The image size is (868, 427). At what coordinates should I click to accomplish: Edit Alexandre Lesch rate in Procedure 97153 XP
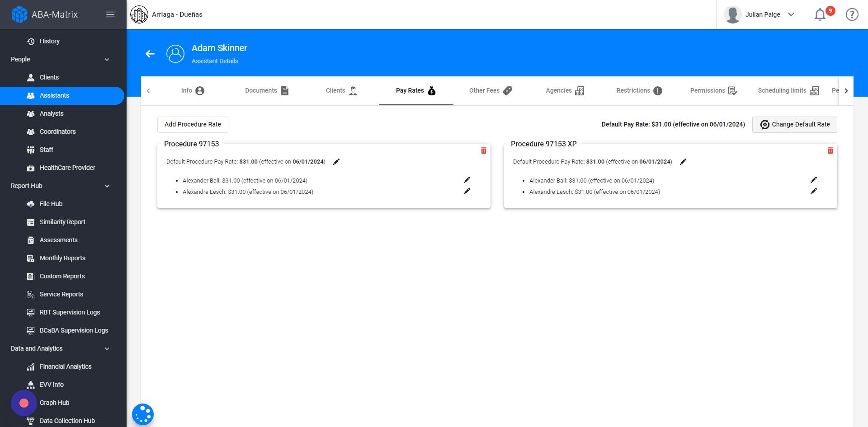(814, 191)
